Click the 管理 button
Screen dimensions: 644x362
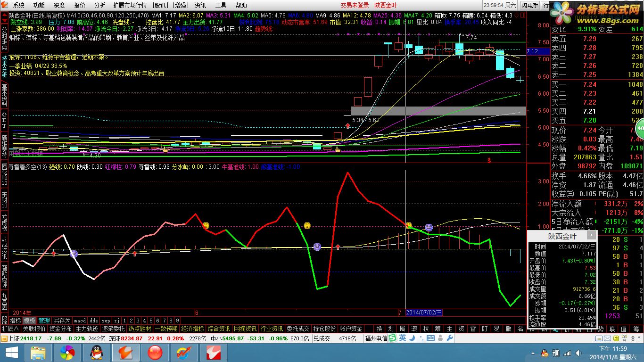click(x=44, y=321)
